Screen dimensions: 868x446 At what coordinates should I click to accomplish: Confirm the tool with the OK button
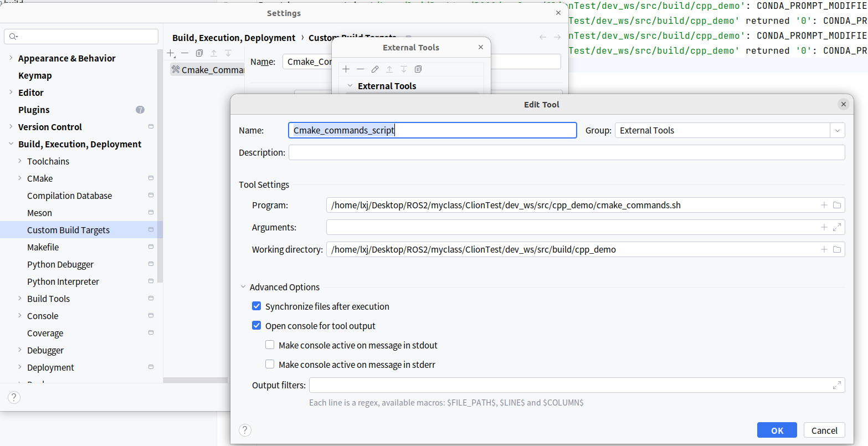click(777, 430)
